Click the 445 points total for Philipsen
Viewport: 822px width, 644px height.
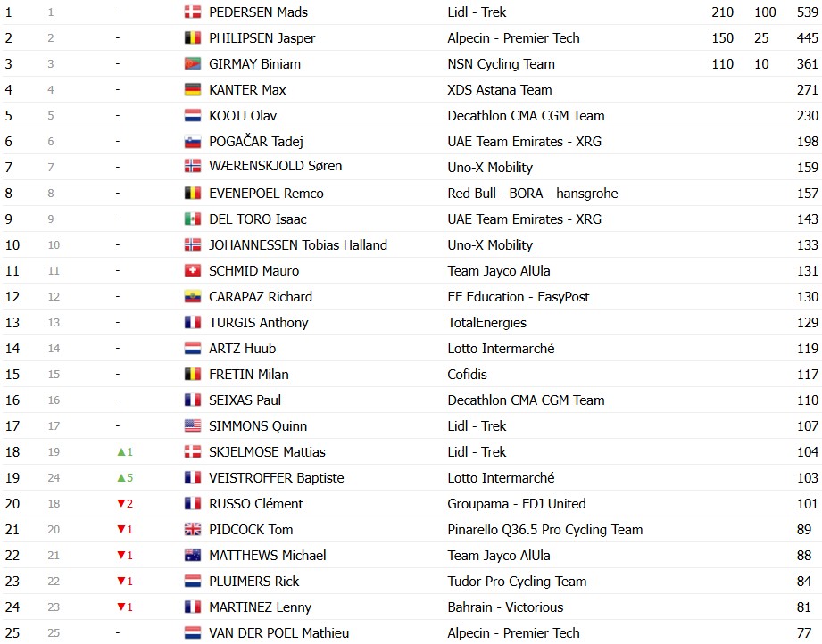pyautogui.click(x=808, y=37)
